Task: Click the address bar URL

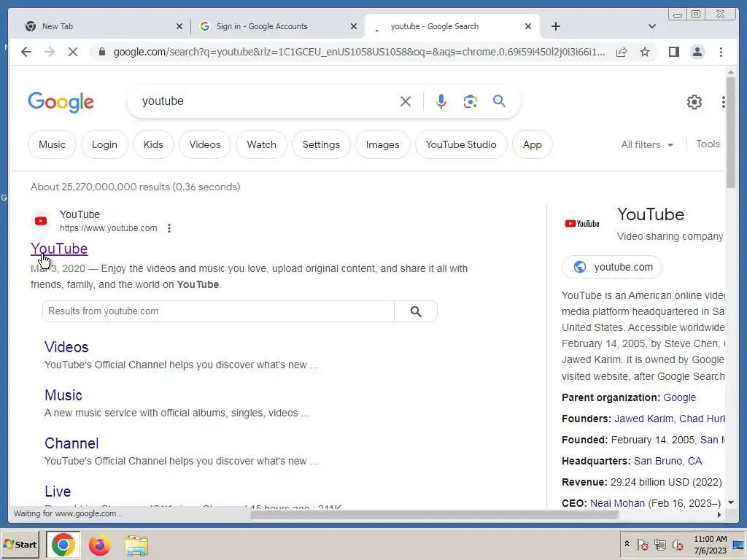Action: point(359,52)
